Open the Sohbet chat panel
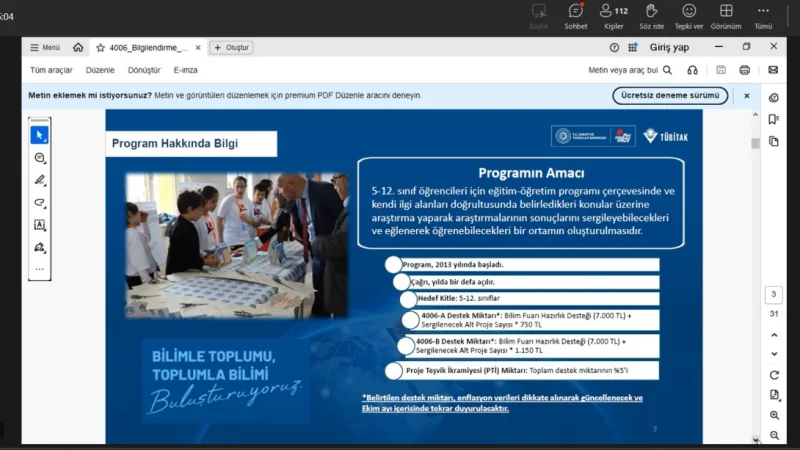 tap(576, 16)
